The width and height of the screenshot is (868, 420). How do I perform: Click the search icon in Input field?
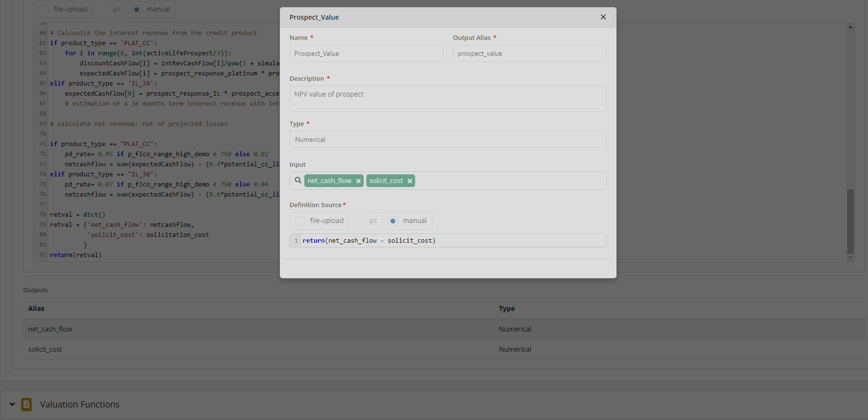298,180
